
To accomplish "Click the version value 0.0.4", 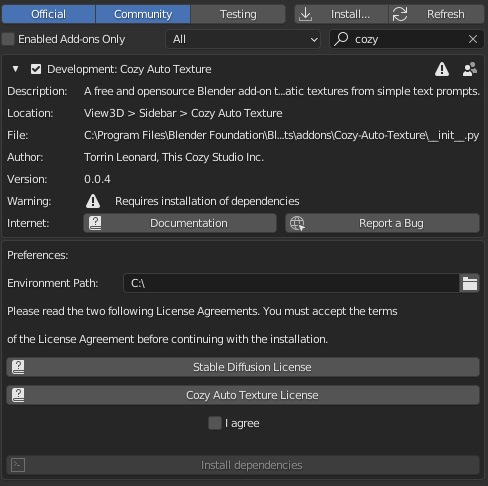I will [x=97, y=179].
